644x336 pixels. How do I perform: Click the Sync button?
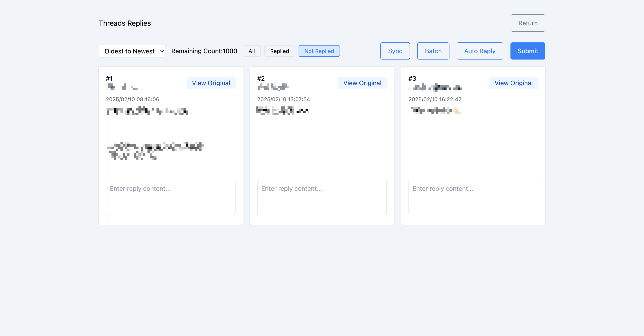pyautogui.click(x=395, y=51)
